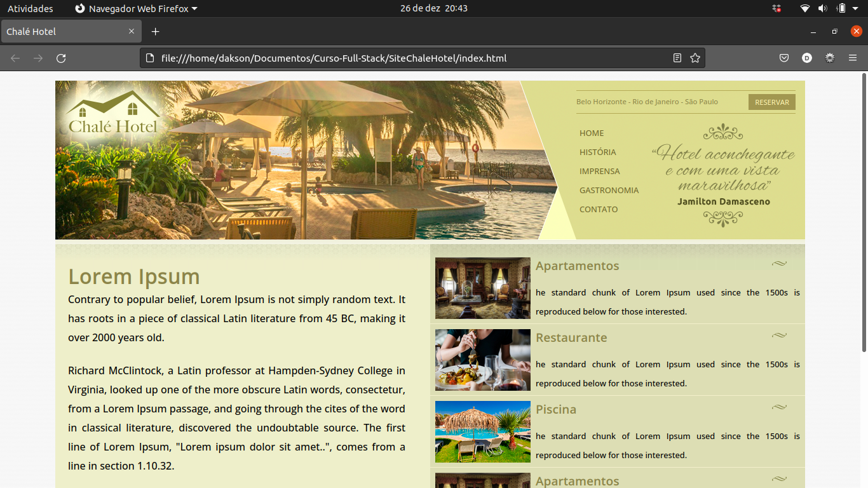Navigate back with the arrow icon
868x488 pixels.
tap(15, 57)
